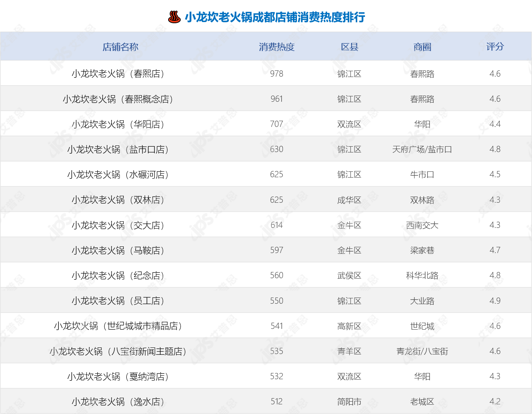Image resolution: width=532 pixels, height=414 pixels.
Task: Click the heat value 597
Action: (277, 250)
